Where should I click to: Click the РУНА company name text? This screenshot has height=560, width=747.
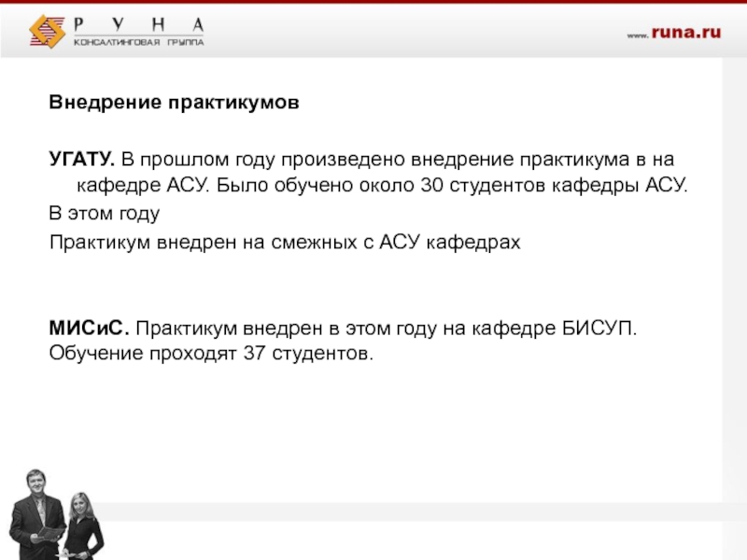click(x=139, y=25)
